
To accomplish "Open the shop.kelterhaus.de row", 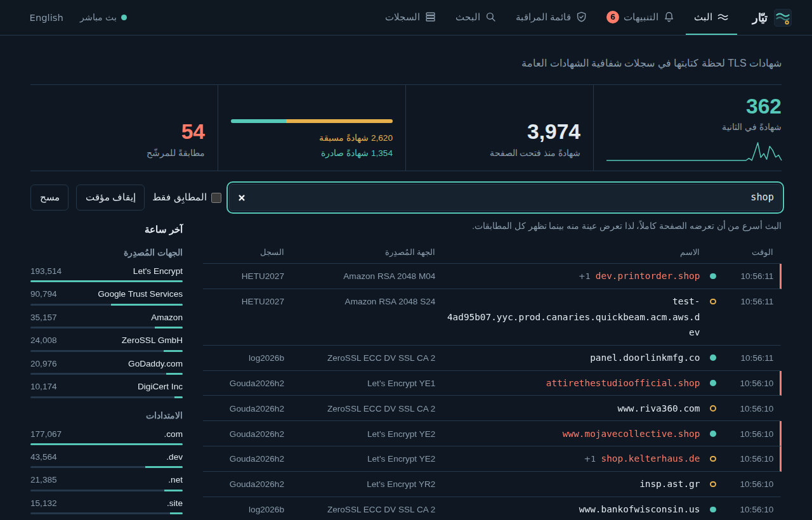I will 492,458.
